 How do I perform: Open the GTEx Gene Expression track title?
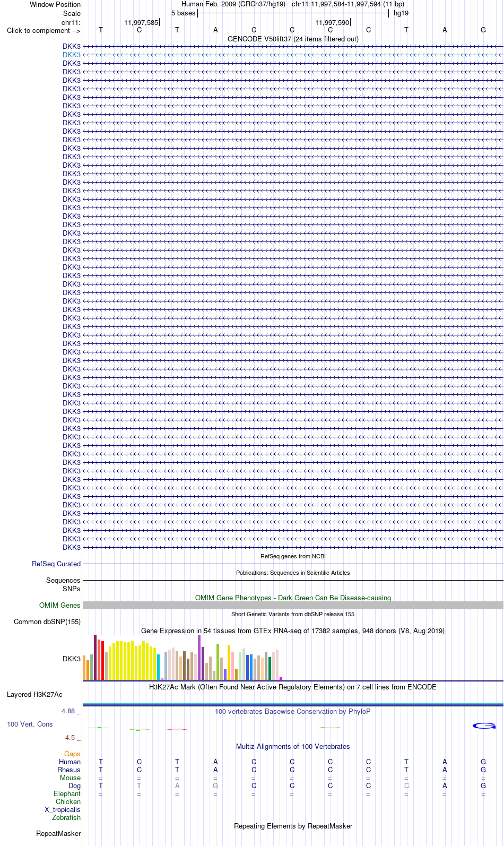[293, 631]
